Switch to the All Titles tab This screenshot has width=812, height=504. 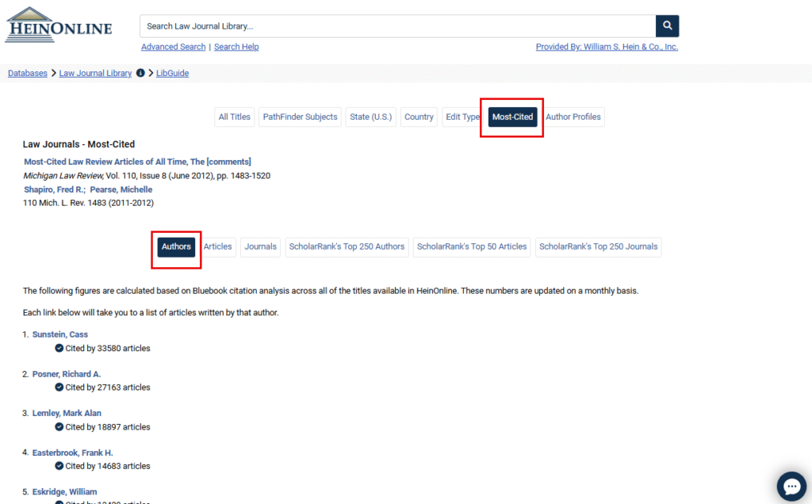click(234, 116)
